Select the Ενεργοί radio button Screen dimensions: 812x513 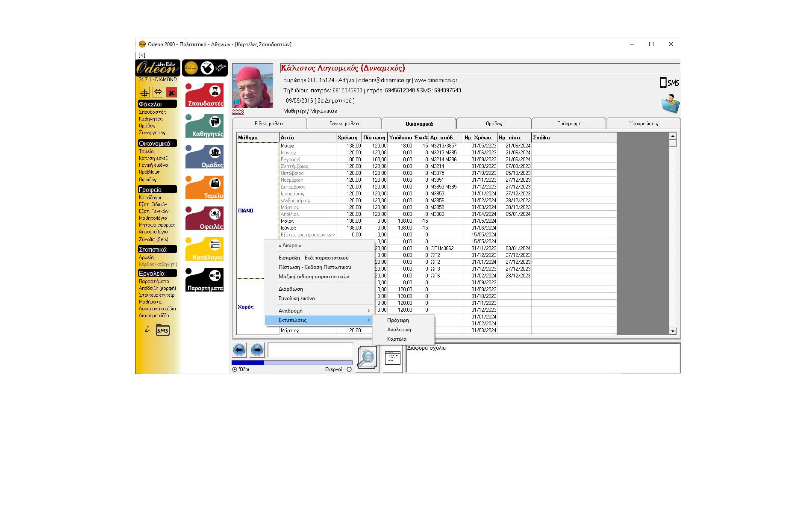[x=349, y=369]
